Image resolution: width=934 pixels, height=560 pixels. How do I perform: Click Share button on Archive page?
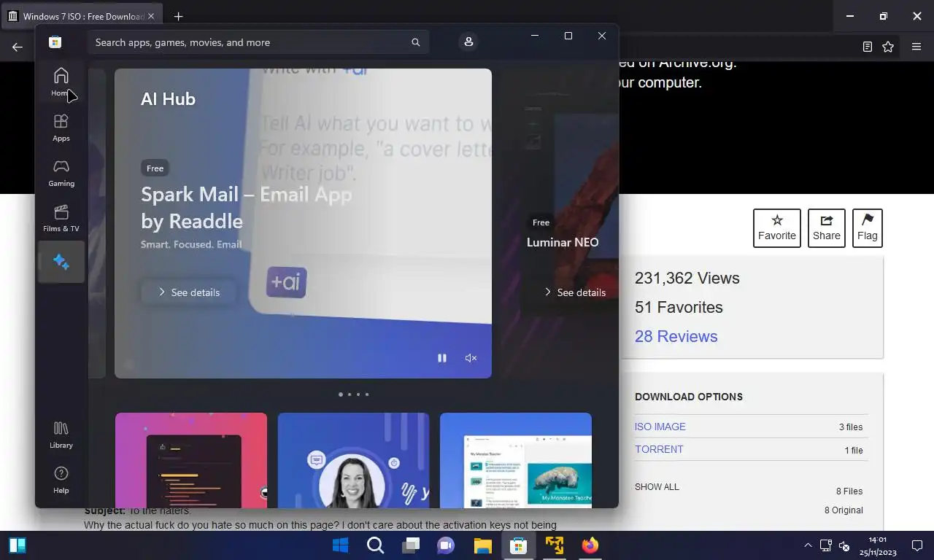(x=827, y=227)
